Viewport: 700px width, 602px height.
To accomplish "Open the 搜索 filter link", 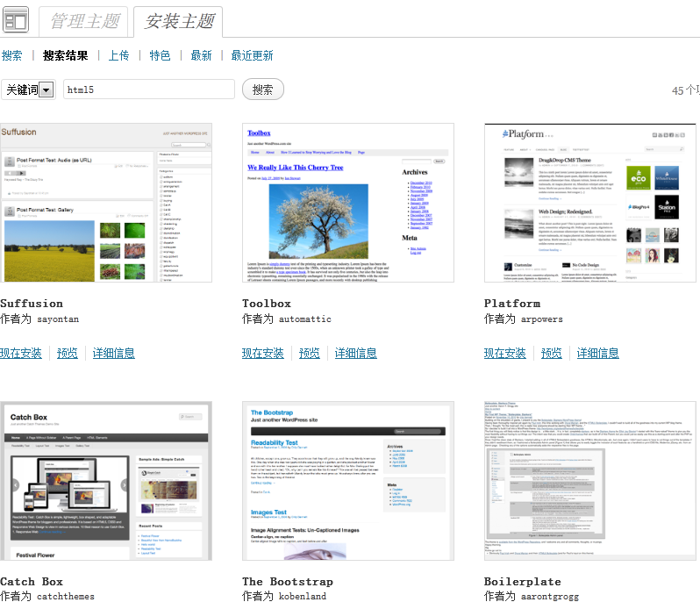I will (x=11, y=55).
